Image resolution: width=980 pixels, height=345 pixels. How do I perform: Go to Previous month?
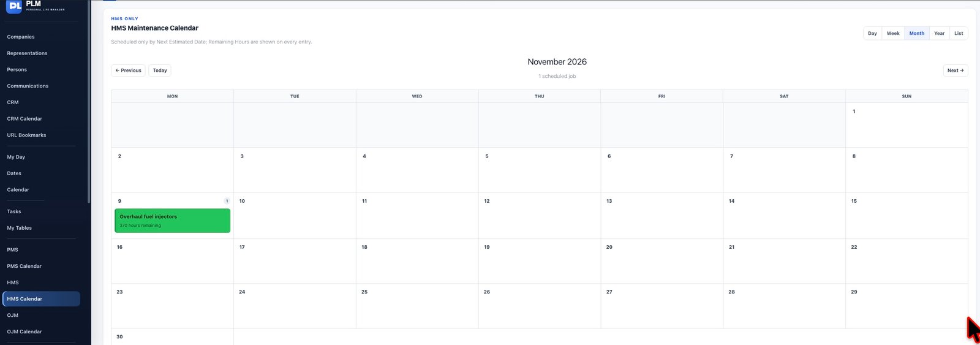coord(128,70)
